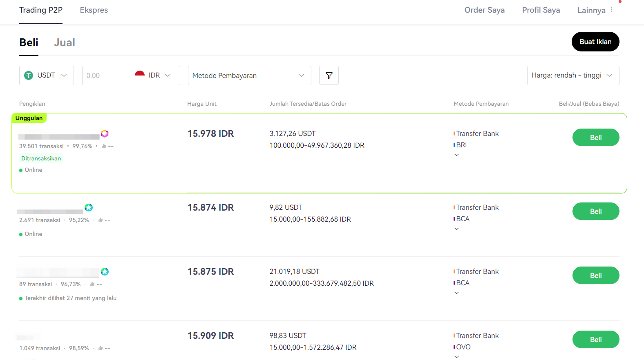
Task: Open the Harga: rendah - tinggi sort dropdown
Action: click(x=573, y=76)
